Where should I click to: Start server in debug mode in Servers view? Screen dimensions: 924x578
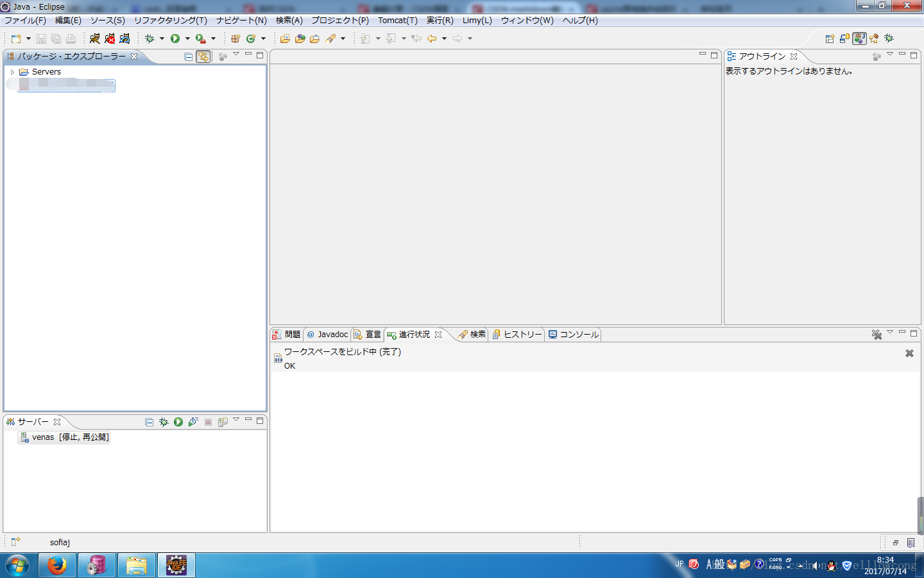coord(164,422)
